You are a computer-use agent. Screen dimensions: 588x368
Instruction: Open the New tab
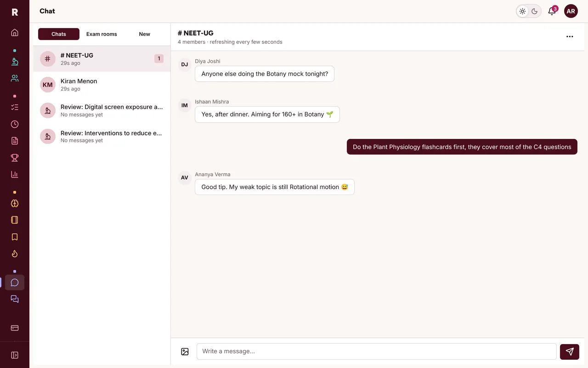point(144,34)
